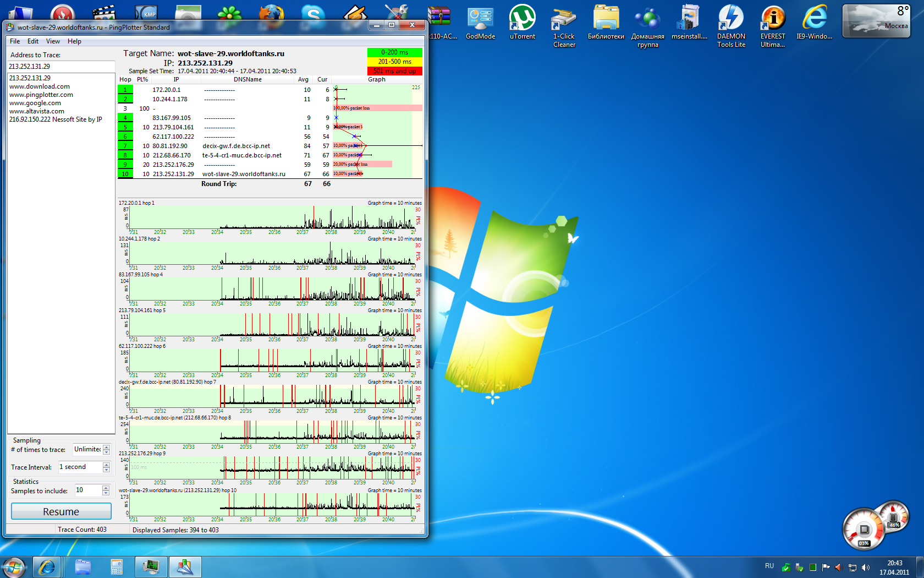This screenshot has width=924, height=578.
Task: Click the Cur column header
Action: click(x=322, y=79)
